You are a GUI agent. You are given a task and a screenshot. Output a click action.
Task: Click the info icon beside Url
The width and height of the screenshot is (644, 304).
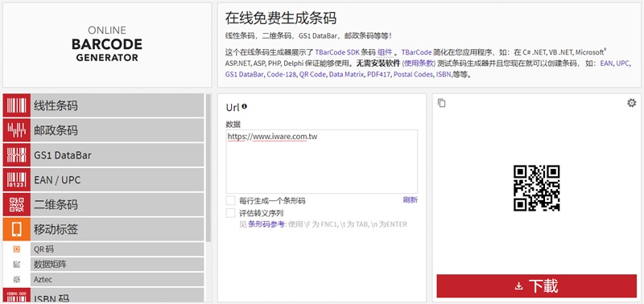tap(245, 106)
